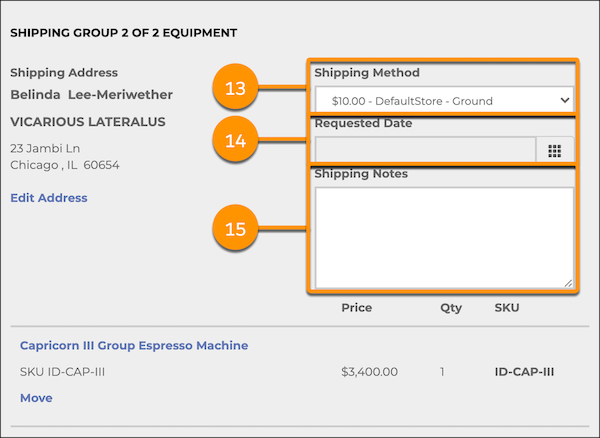Screen dimensions: 600x438
Task: Click the Shipping Group 2 of 2 heading
Action: click(x=123, y=33)
